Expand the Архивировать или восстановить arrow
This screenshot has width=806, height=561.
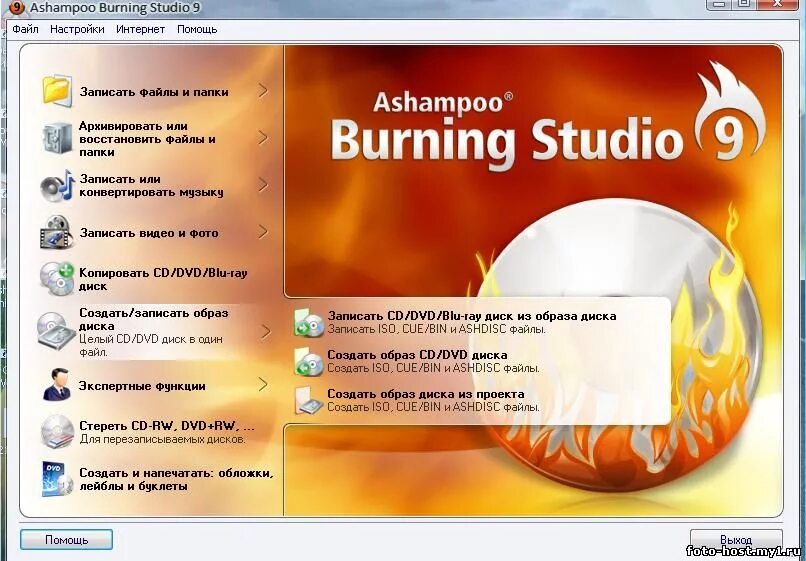pos(263,138)
